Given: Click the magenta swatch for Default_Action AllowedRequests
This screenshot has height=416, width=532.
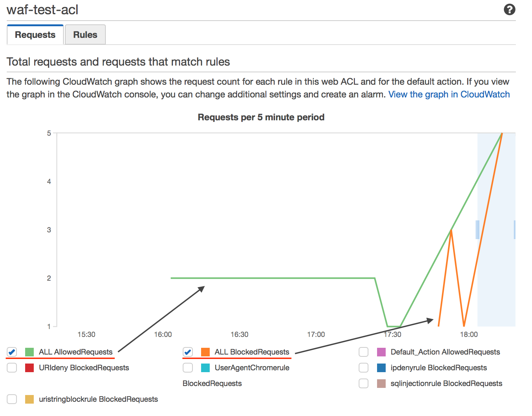Looking at the screenshot, I should click(x=381, y=352).
